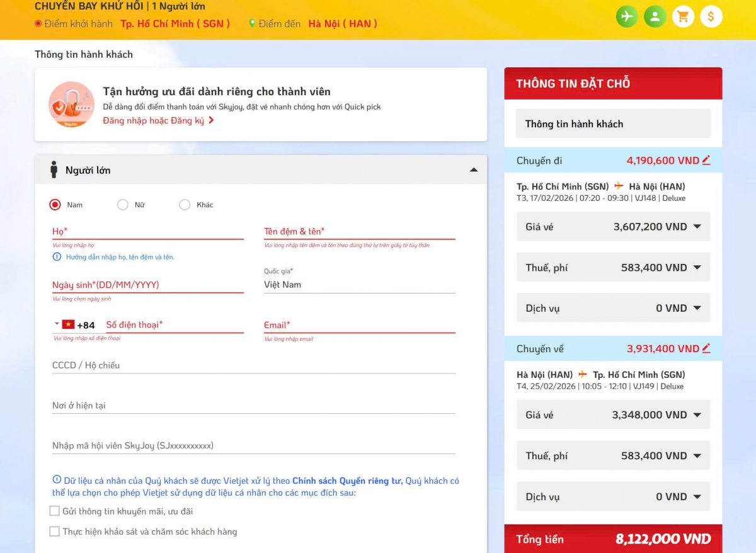Click the passenger profile step icon
Viewport: 756px width, 553px height.
(x=655, y=16)
